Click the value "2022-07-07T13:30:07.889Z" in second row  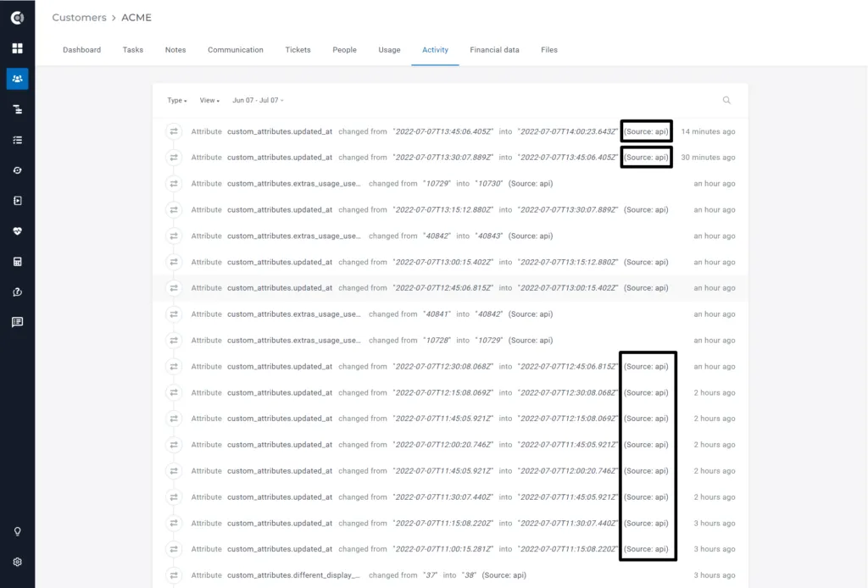pyautogui.click(x=442, y=158)
